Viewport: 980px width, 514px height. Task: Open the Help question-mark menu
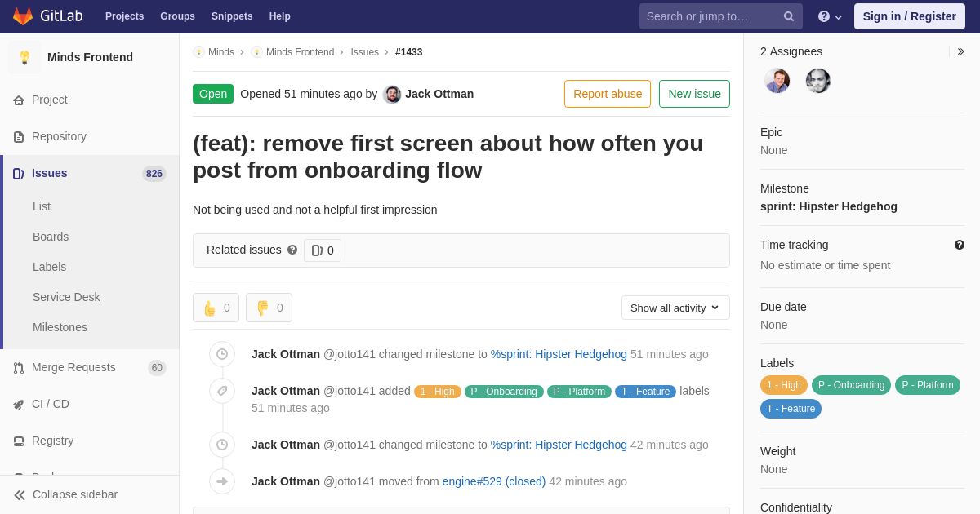click(830, 16)
